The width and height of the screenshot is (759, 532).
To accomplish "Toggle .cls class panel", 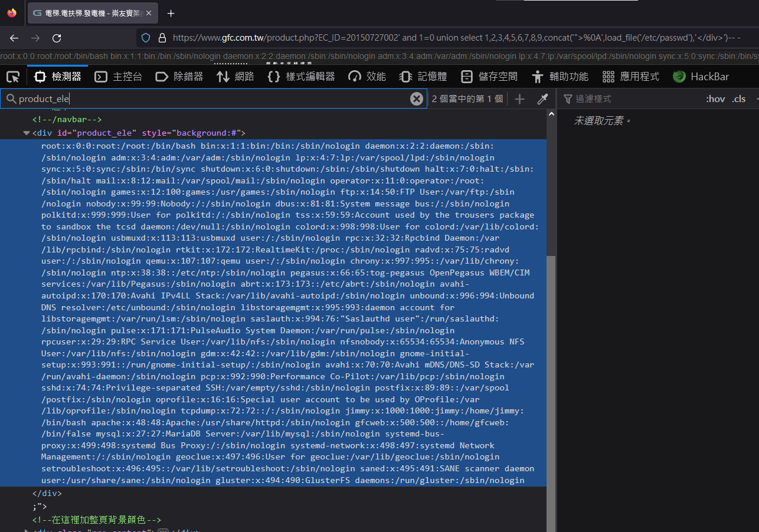I will pos(739,99).
